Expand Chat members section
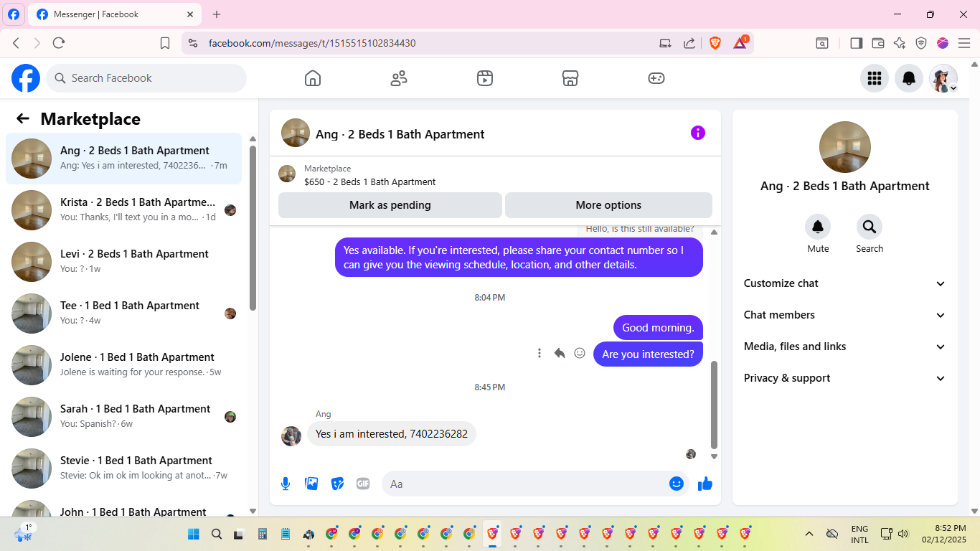 [x=845, y=315]
